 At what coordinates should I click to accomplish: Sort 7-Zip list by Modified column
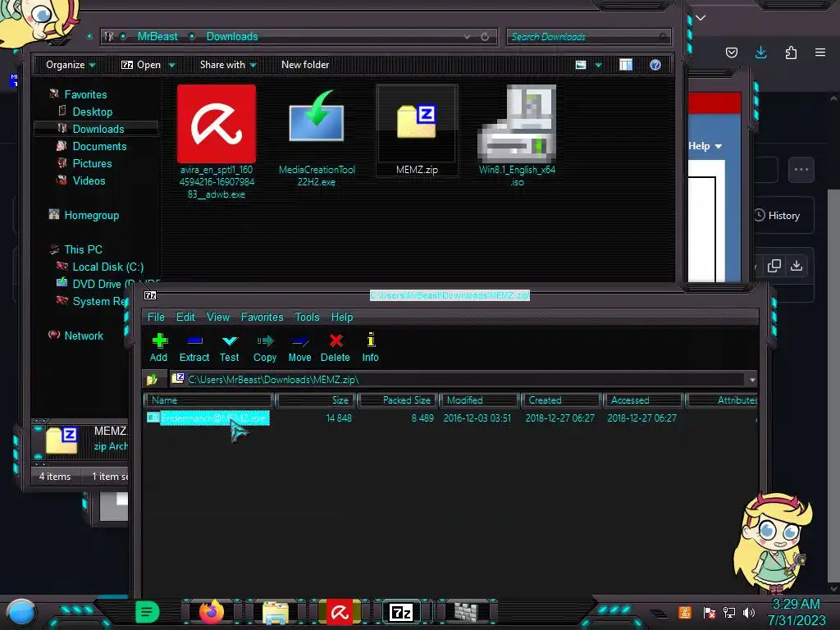[479, 400]
